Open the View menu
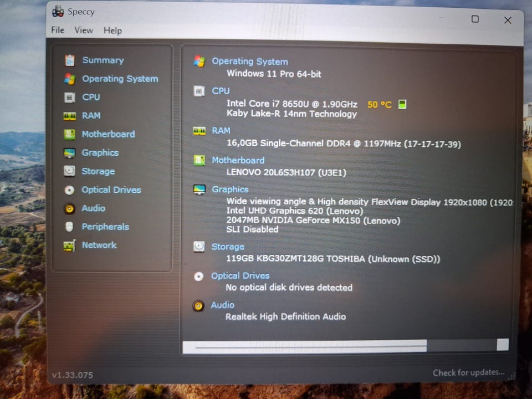The width and height of the screenshot is (532, 399). pyautogui.click(x=84, y=30)
